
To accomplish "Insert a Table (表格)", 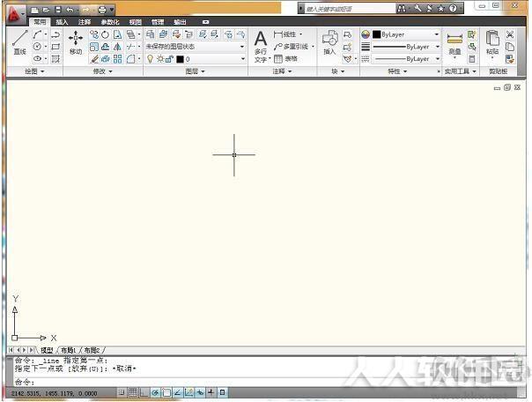I will pyautogui.click(x=285, y=59).
